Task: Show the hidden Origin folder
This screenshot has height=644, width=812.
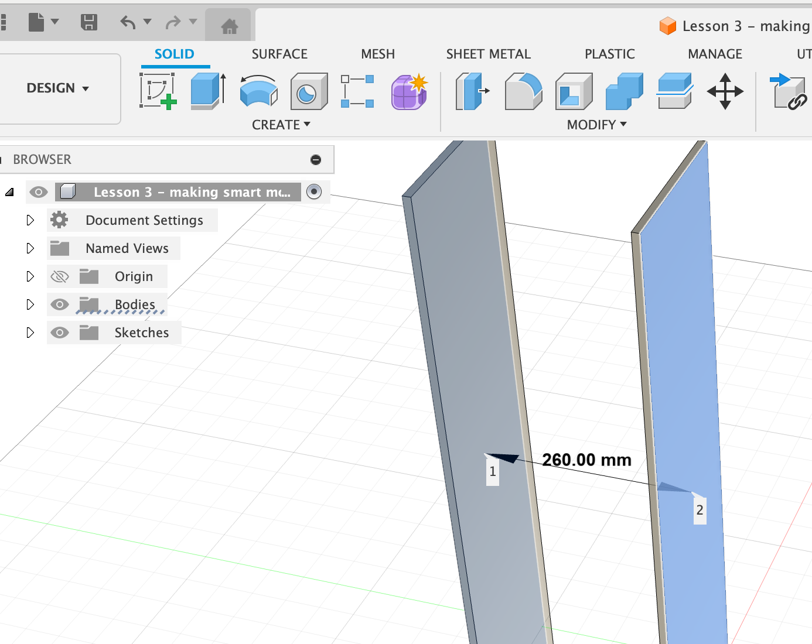Action: tap(60, 276)
